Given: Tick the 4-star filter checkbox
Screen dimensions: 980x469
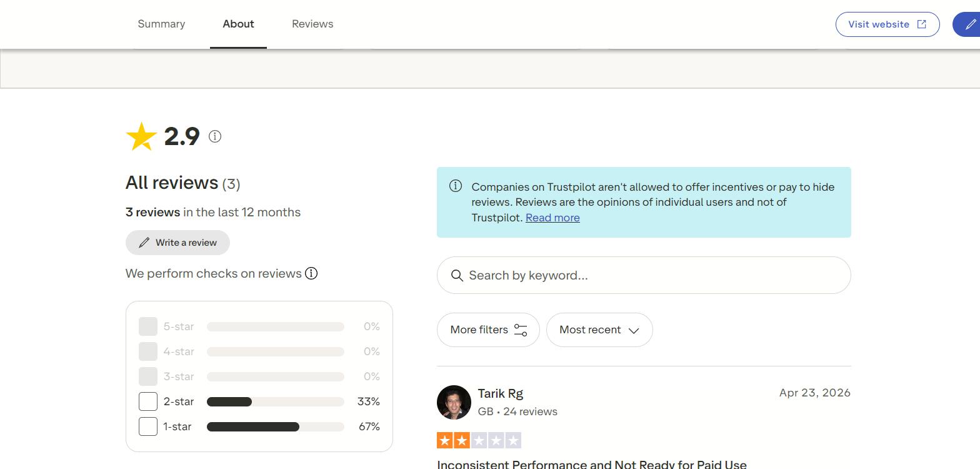Looking at the screenshot, I should tap(148, 351).
